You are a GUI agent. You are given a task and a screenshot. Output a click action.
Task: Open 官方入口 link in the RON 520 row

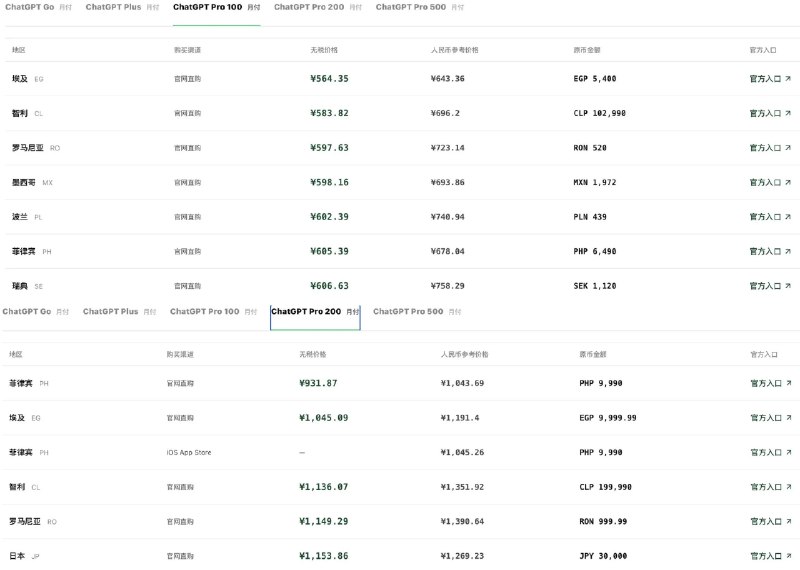pos(770,148)
